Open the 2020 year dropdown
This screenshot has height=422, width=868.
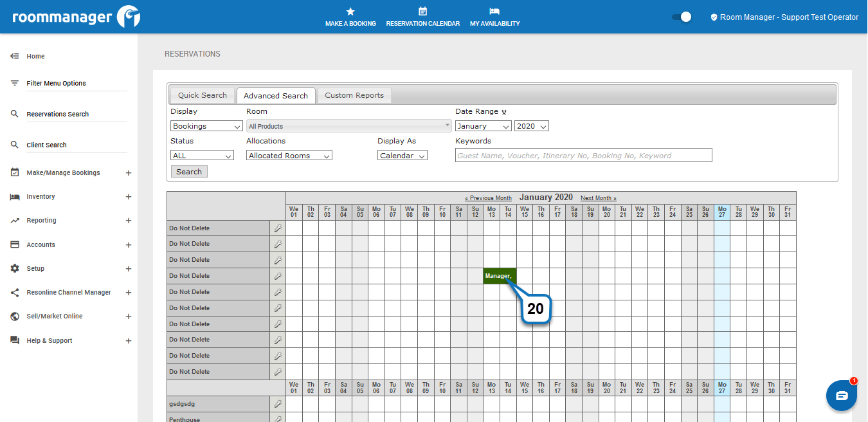[531, 126]
